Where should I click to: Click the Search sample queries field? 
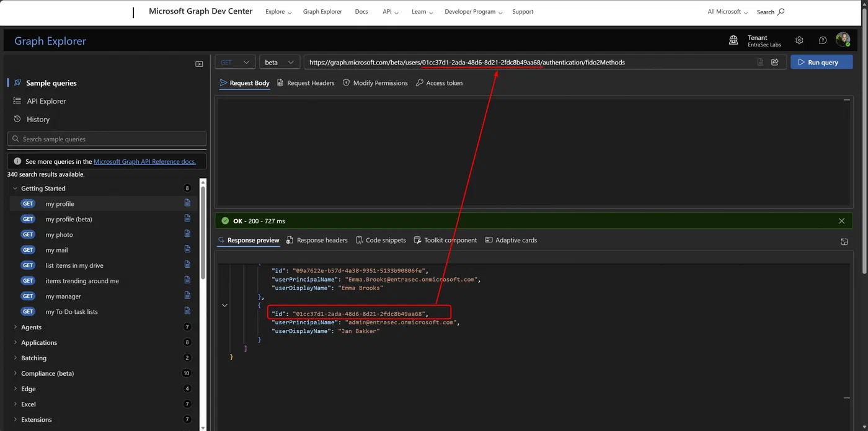coord(107,139)
